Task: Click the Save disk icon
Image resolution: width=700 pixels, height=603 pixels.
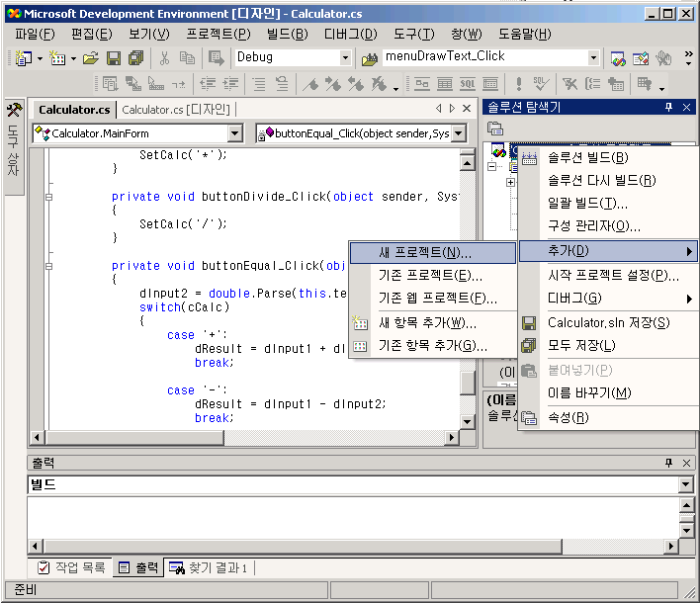Action: coord(114,58)
